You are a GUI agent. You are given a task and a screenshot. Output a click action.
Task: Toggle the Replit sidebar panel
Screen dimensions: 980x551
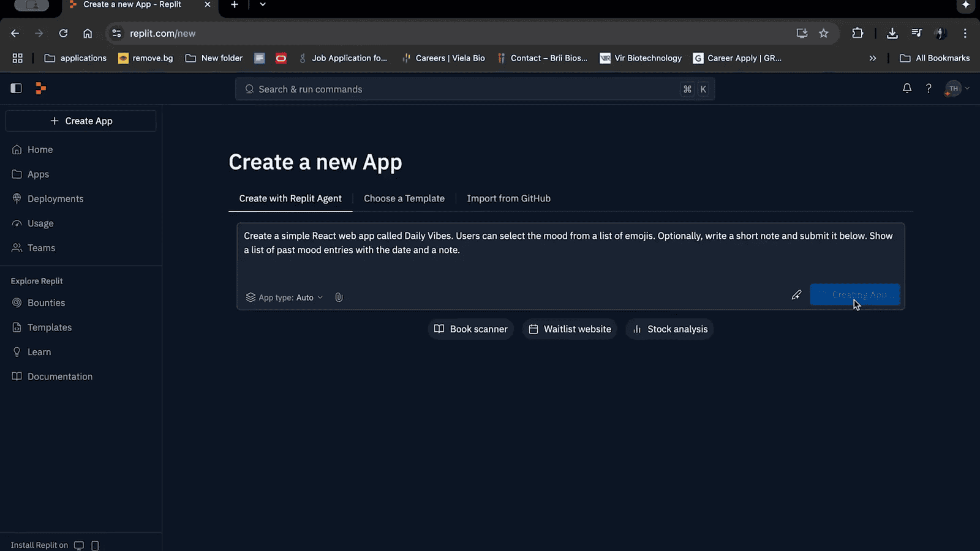[17, 89]
